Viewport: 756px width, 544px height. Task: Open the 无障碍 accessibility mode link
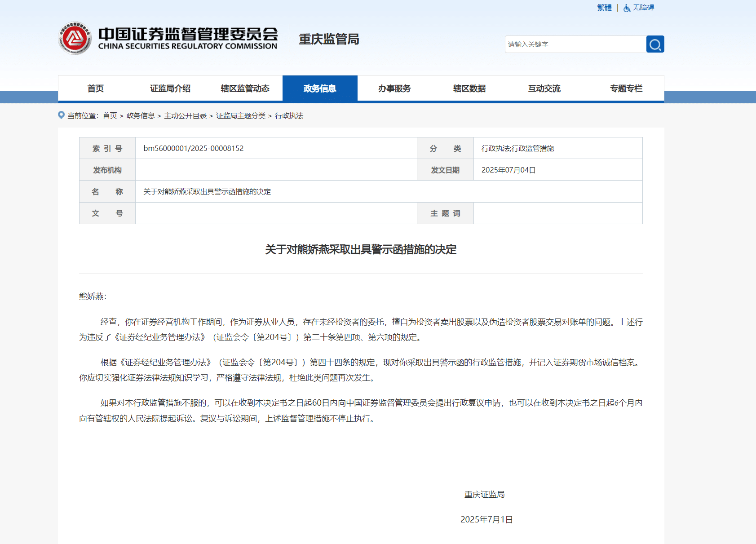643,8
